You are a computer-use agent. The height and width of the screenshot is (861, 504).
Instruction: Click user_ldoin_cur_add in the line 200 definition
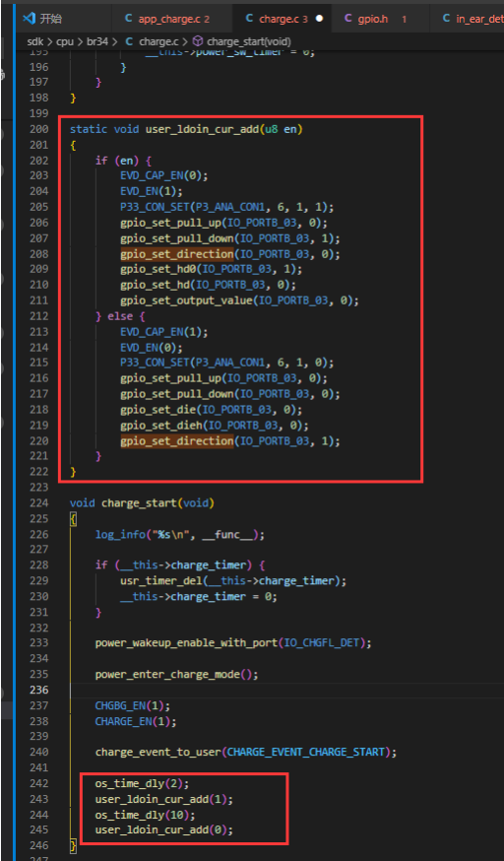202,129
